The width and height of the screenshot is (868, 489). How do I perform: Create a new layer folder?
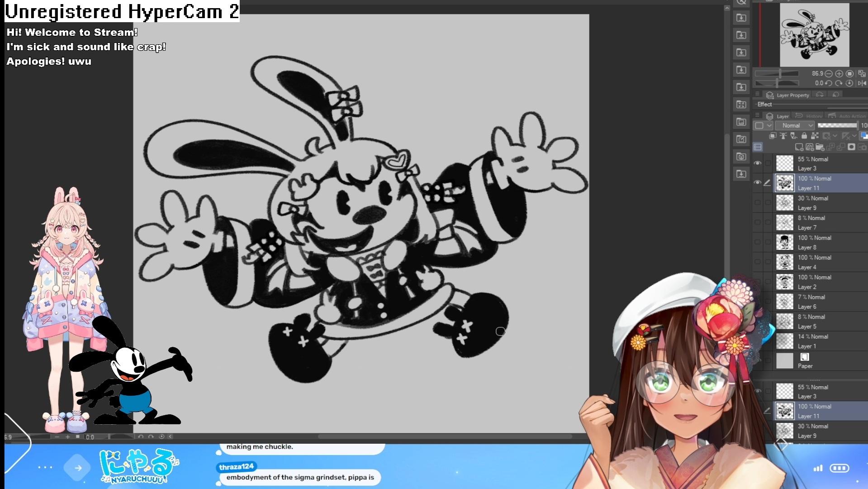point(820,147)
